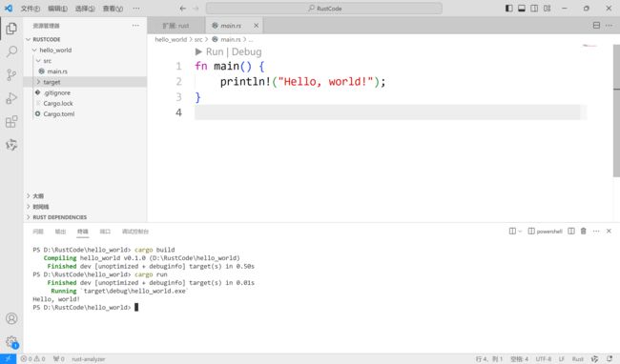Click the spaces indentation indicator
The image size is (620, 364).
point(519,359)
